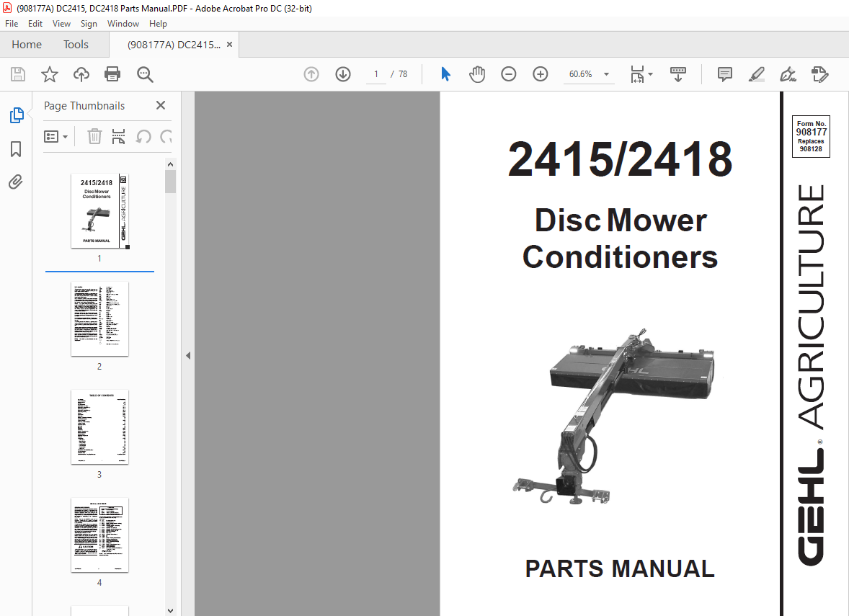Image resolution: width=849 pixels, height=616 pixels.
Task: Select the highlighter pen tool
Action: tap(757, 74)
